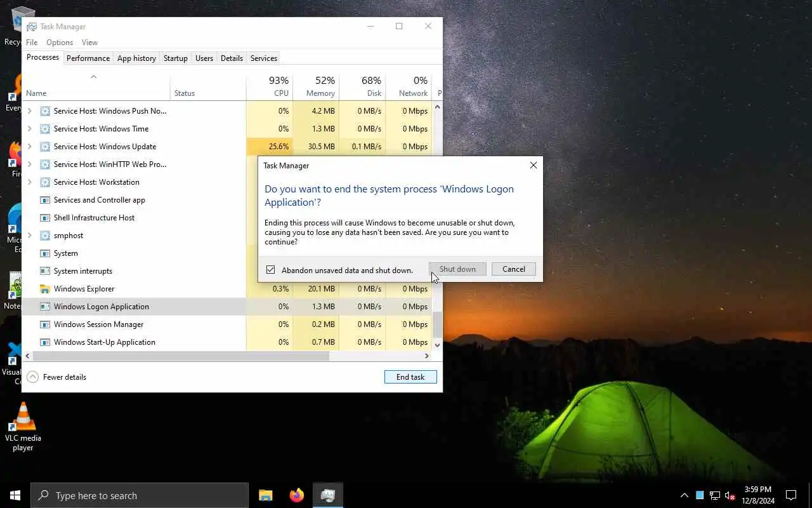Switch to the Performance tab
The height and width of the screenshot is (508, 812).
[x=88, y=58]
